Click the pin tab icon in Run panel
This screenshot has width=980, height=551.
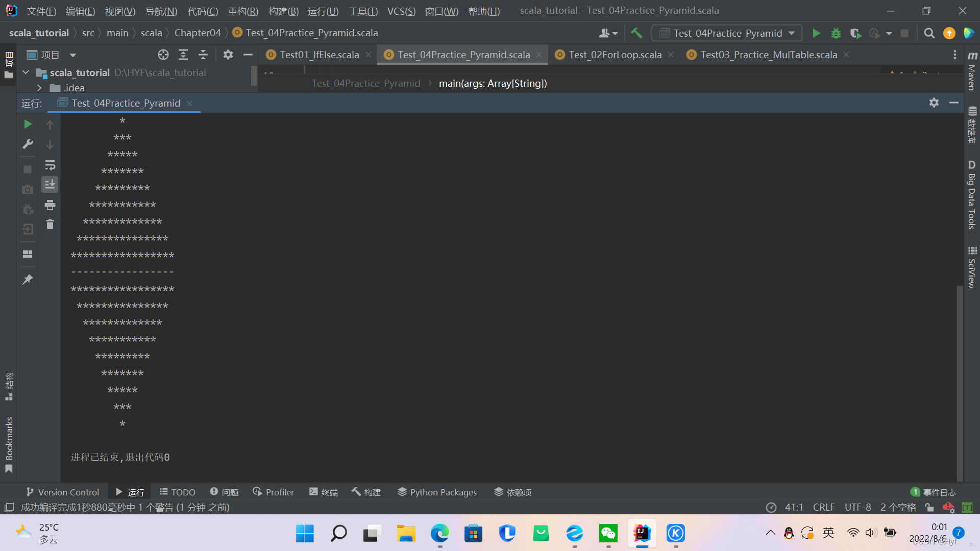click(x=28, y=280)
